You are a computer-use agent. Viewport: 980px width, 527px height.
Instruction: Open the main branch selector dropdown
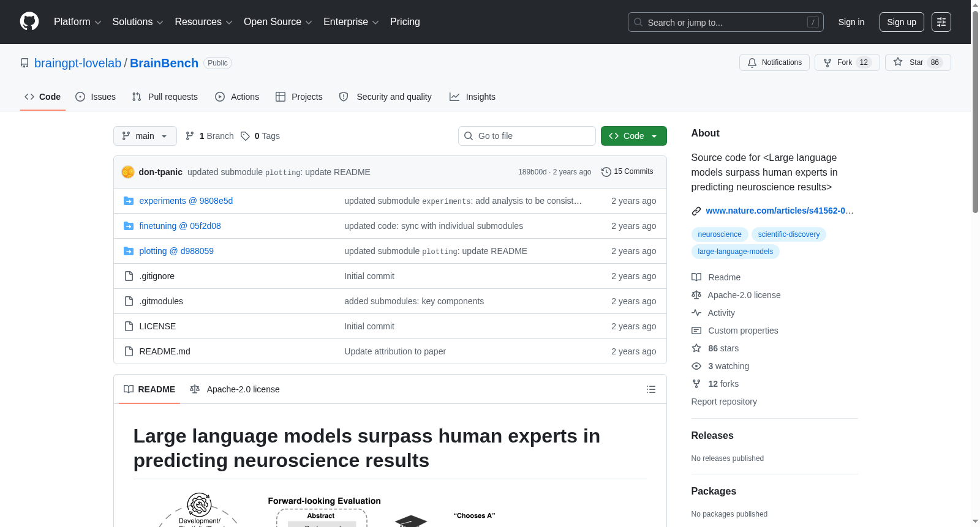[x=145, y=136]
